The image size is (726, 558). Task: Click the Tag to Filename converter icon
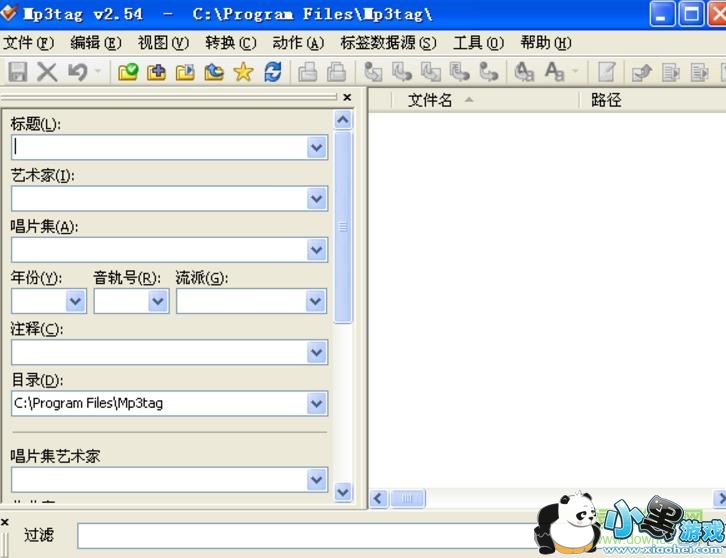373,72
